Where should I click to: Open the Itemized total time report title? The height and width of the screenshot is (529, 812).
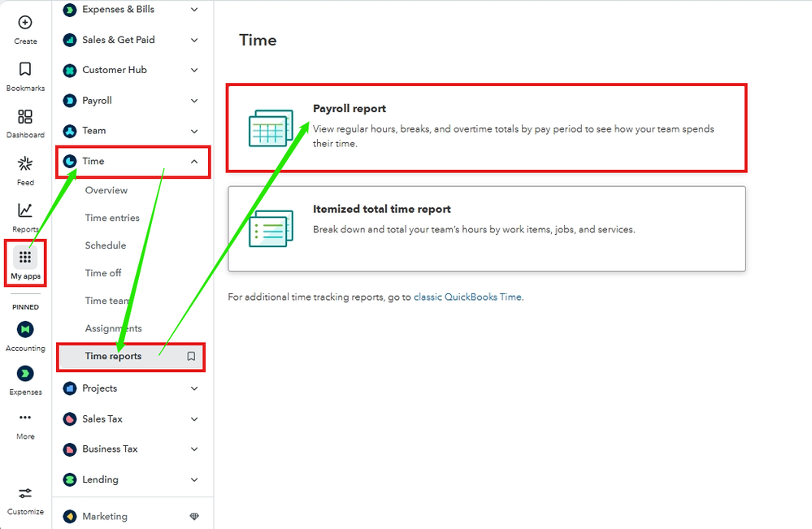(382, 209)
